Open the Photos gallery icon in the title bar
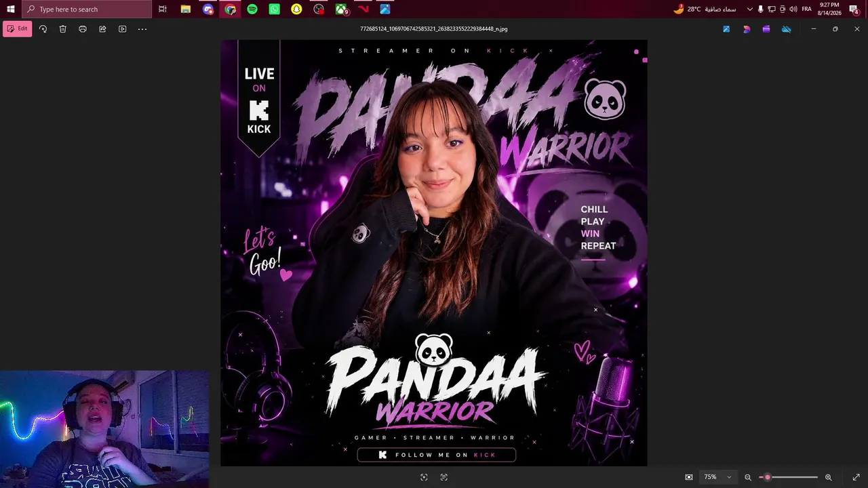868x488 pixels. point(726,29)
